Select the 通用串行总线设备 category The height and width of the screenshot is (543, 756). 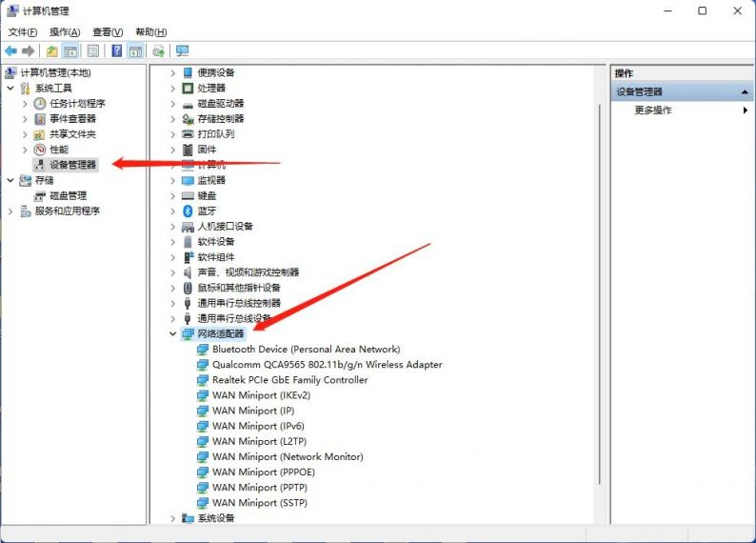coord(234,318)
